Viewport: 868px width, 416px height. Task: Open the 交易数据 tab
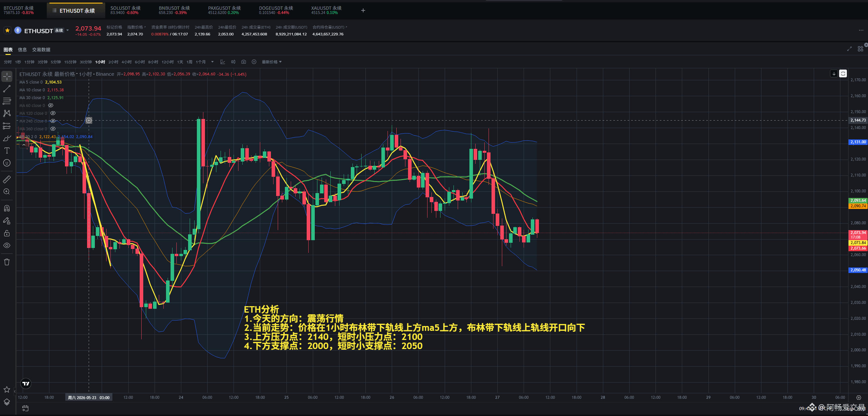tap(41, 50)
